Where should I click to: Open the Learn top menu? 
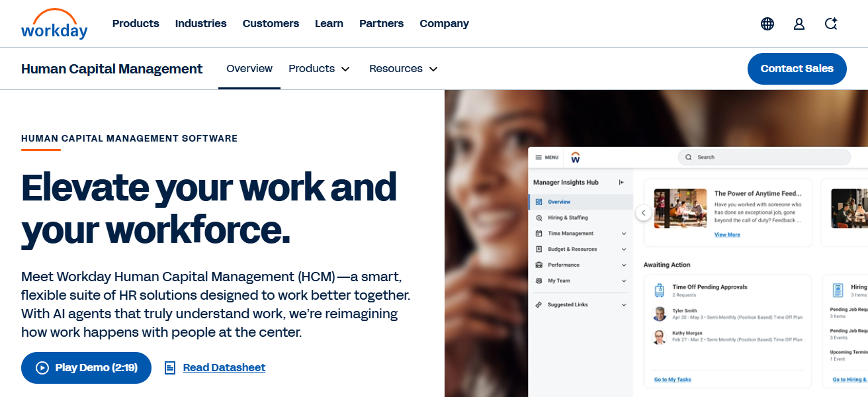tap(329, 24)
